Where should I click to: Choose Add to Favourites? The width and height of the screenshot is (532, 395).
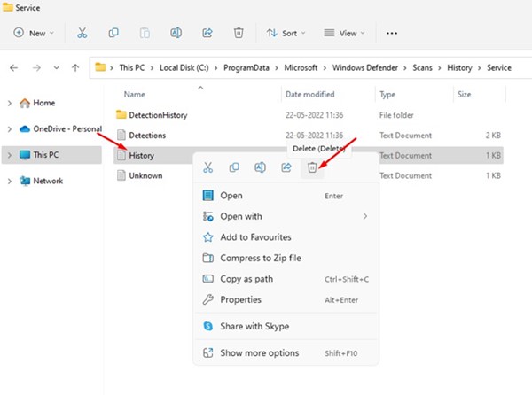(286, 237)
